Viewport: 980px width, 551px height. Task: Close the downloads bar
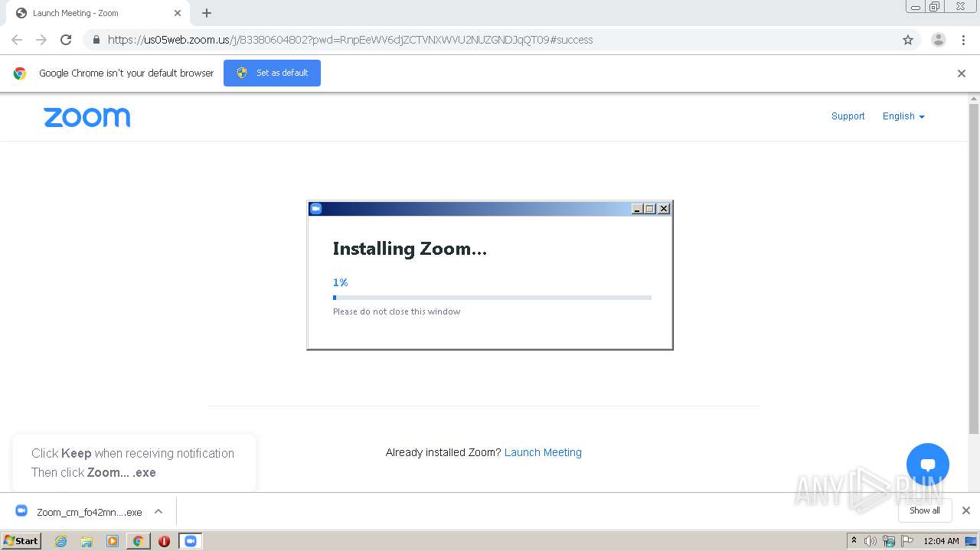click(966, 510)
